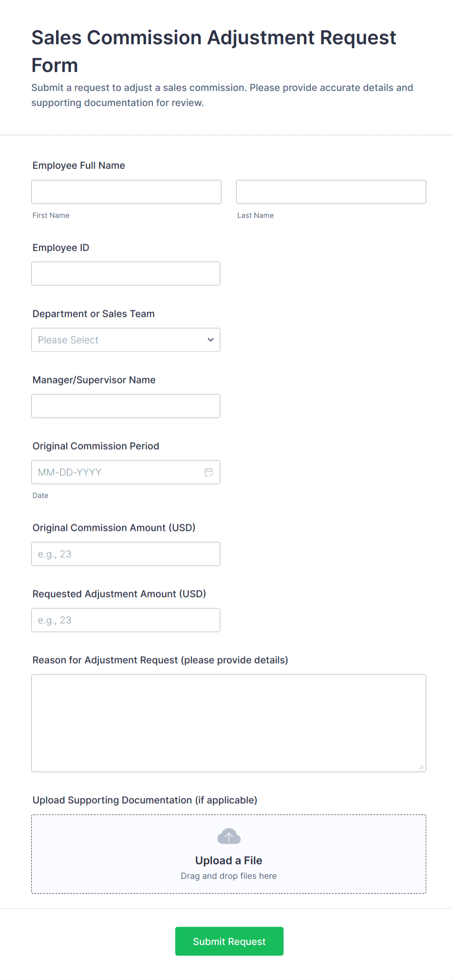453x980 pixels.
Task: Click the form description text
Action: pos(222,95)
